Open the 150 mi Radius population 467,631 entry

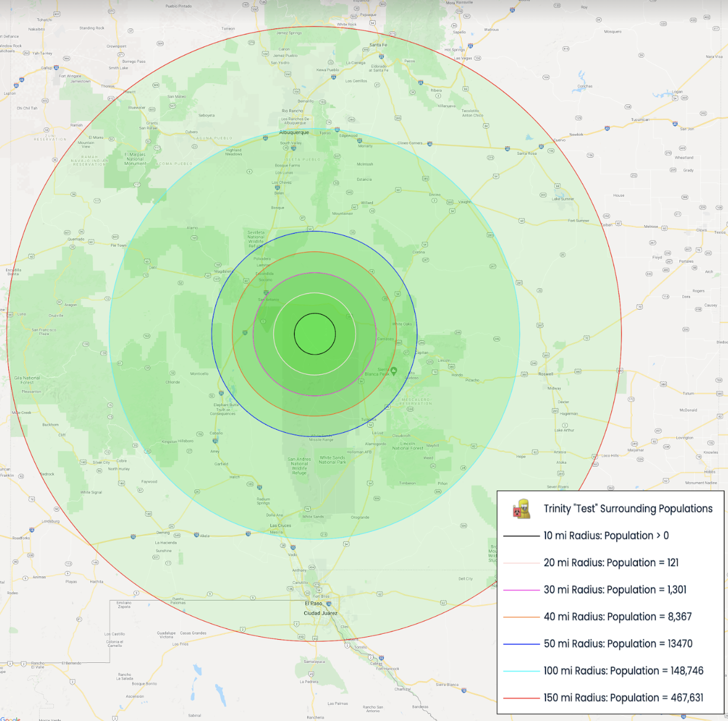click(x=623, y=698)
